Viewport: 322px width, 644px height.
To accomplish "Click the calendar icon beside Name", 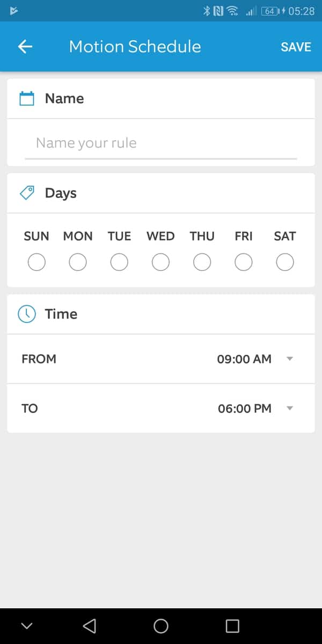I will 27,99.
